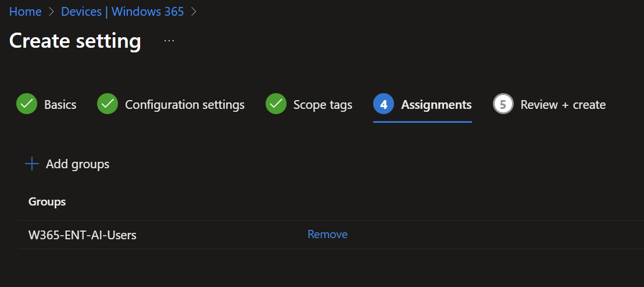644x287 pixels.
Task: Return to the Scope tags step
Action: (323, 105)
